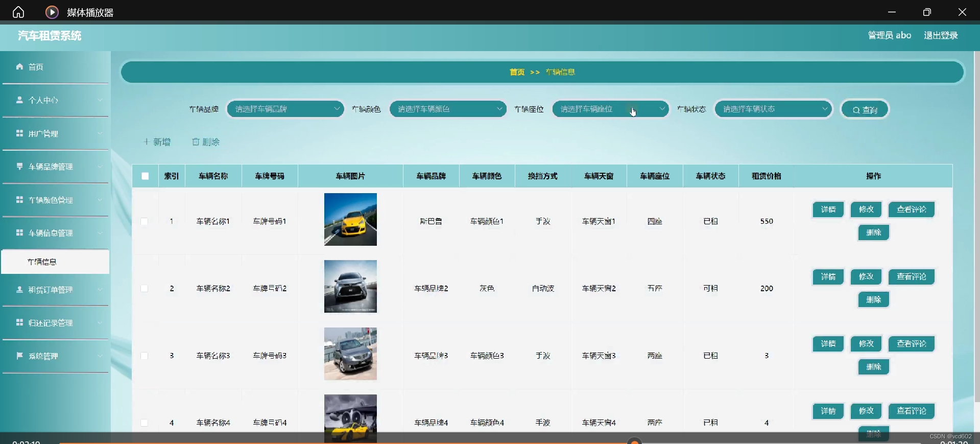The width and height of the screenshot is (980, 444).
Task: Click the house icon beside 首页 in sidebar
Action: [x=19, y=66]
